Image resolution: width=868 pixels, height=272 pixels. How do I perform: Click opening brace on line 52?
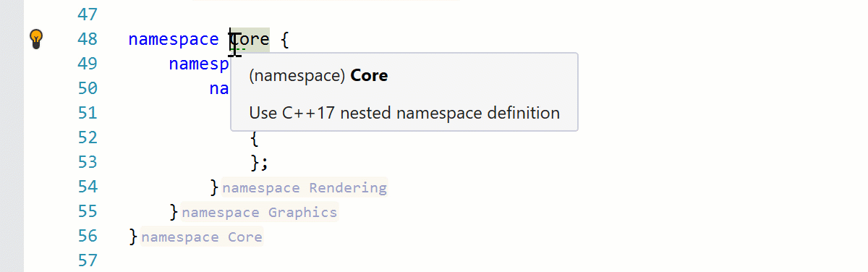[255, 138]
